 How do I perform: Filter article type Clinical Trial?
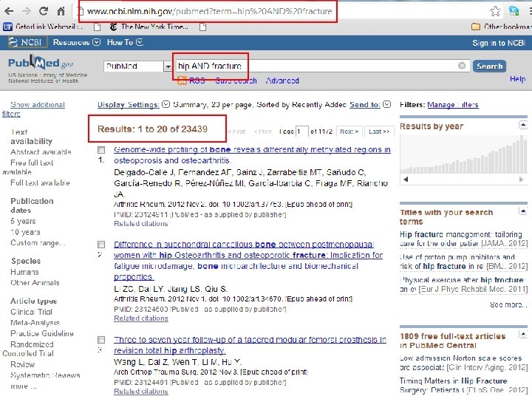coord(31,312)
